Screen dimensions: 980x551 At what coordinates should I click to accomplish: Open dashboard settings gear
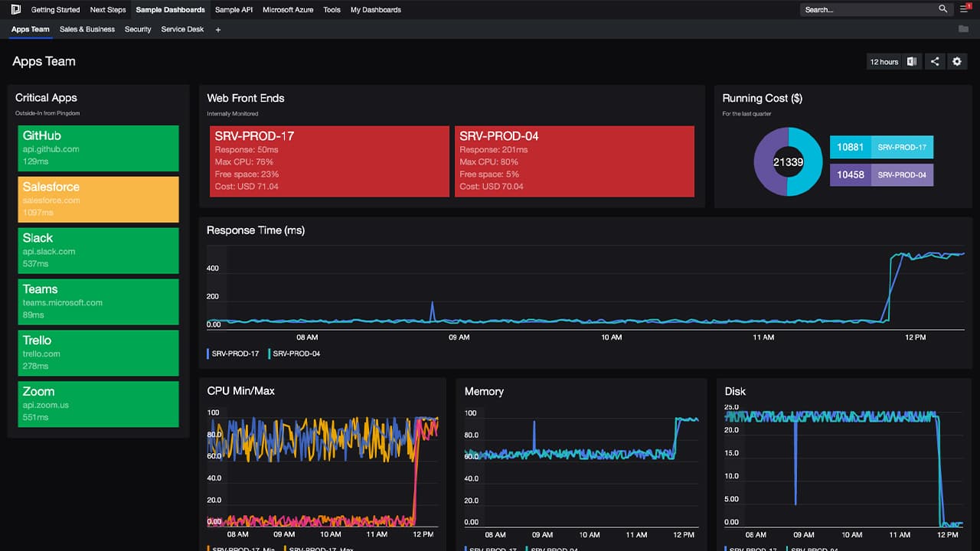[956, 62]
